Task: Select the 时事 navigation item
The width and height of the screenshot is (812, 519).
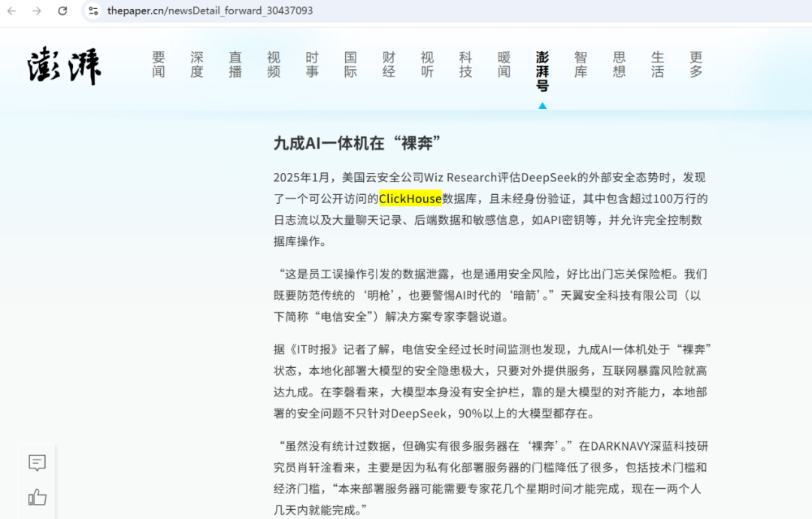Action: tap(312, 65)
